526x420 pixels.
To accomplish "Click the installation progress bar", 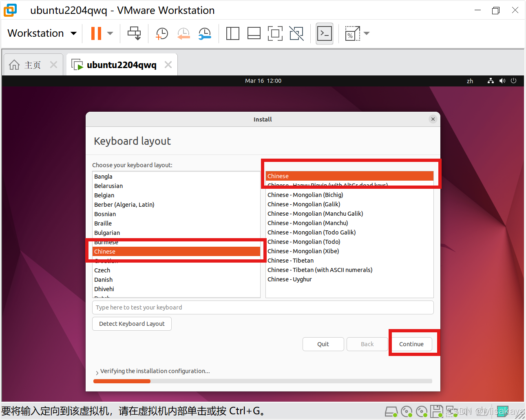I will (x=263, y=381).
